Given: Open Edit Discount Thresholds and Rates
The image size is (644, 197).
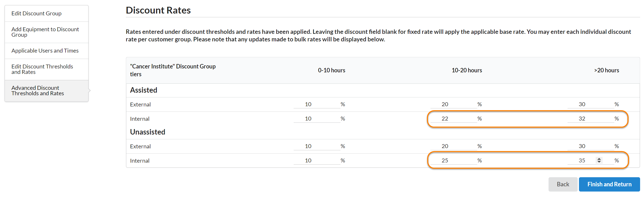Looking at the screenshot, I should 42,69.
